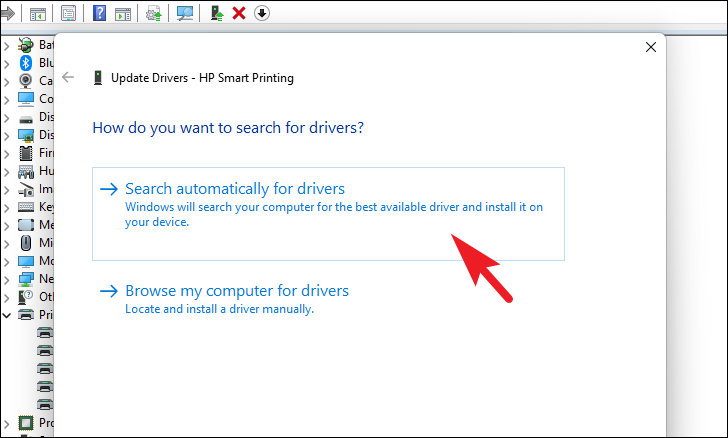Select the Network adapters icon in tree
Screen dimensions: 728x438
tap(26, 279)
